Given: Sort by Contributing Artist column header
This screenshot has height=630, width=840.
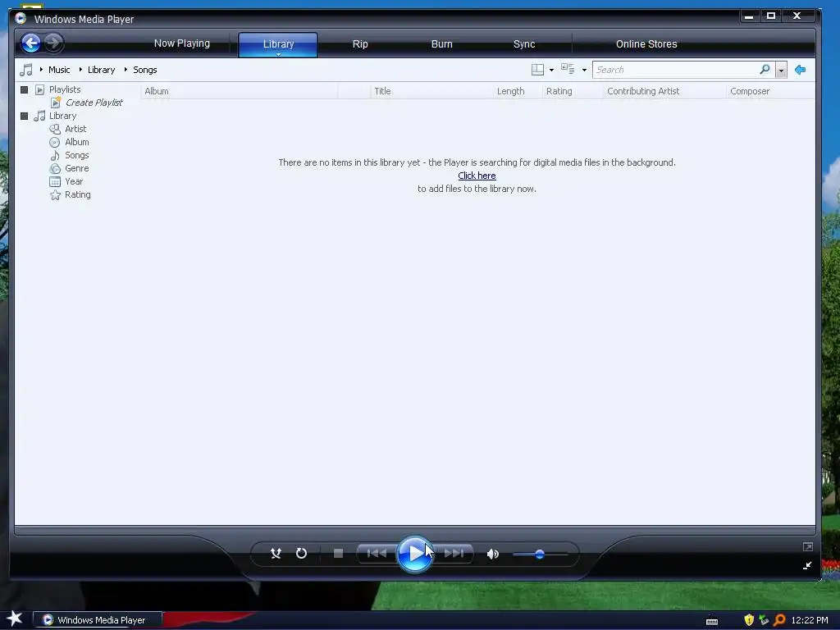Looking at the screenshot, I should [664, 91].
